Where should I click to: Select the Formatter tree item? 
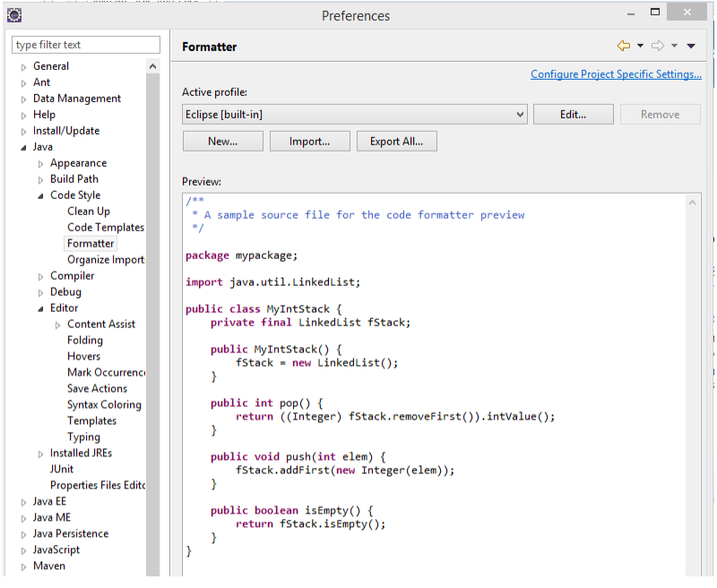coord(91,243)
